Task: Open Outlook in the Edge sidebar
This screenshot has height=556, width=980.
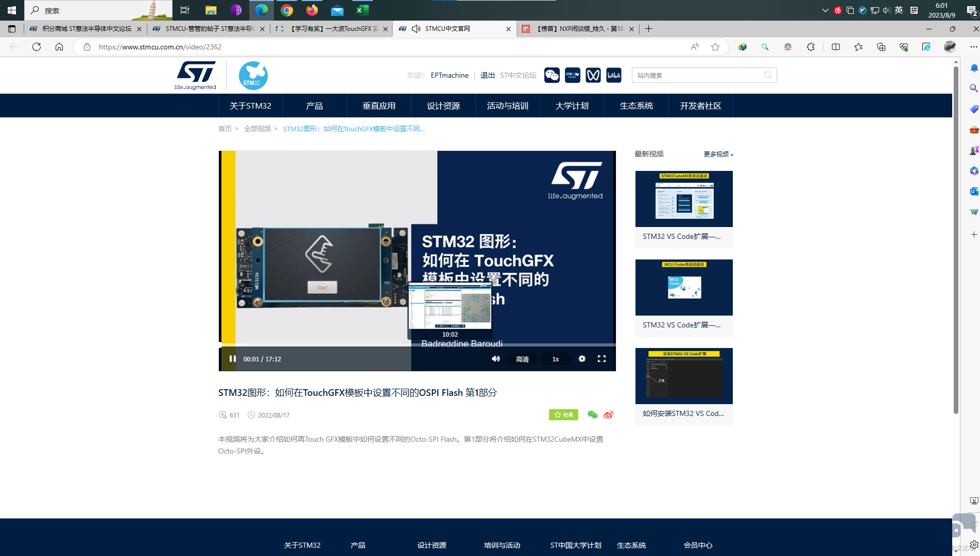Action: point(974,192)
